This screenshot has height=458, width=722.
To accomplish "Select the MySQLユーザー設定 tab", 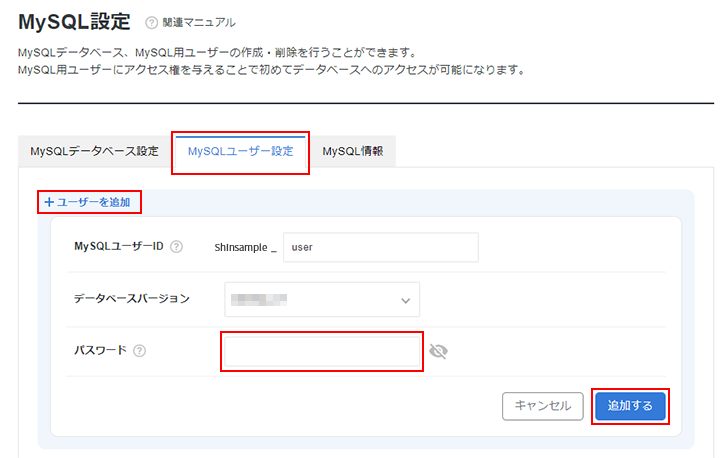I will 240,152.
